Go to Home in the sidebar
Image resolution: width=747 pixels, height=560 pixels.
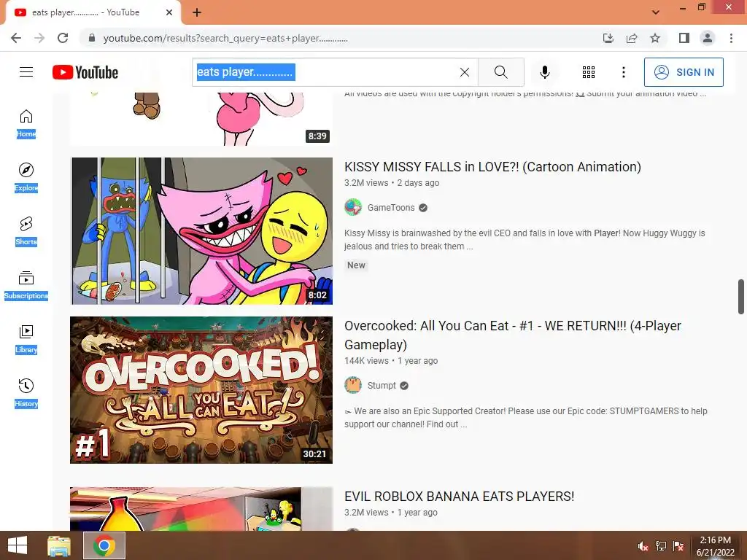click(x=26, y=123)
